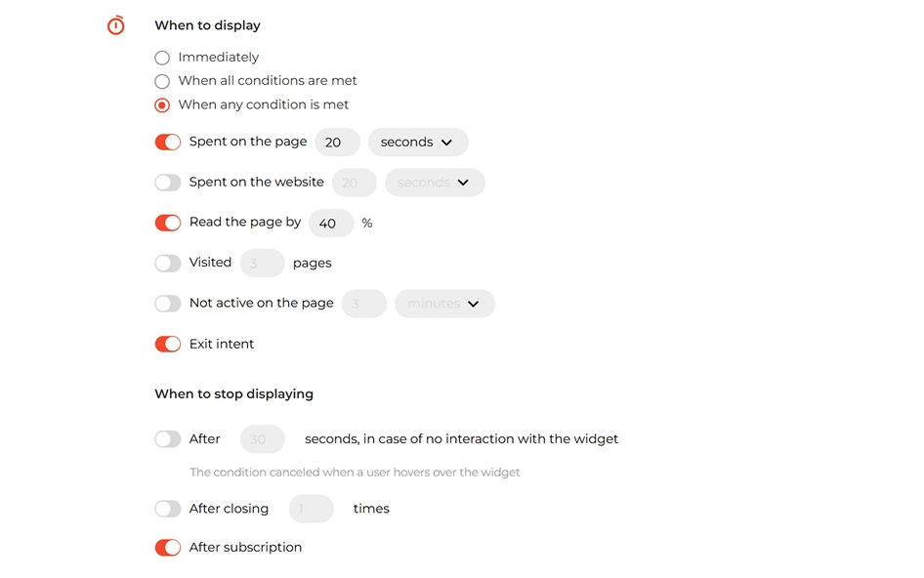Click the After closing times number field
924x578 pixels.
[x=312, y=509]
